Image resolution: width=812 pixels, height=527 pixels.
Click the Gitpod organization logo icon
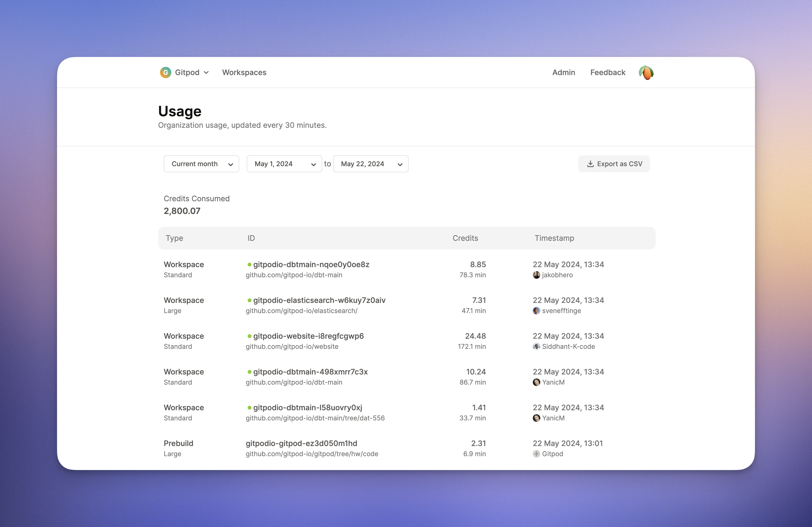click(165, 72)
